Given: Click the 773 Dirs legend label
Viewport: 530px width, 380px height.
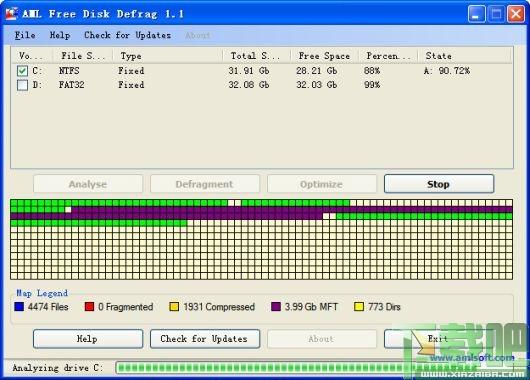Looking at the screenshot, I should click(384, 307).
